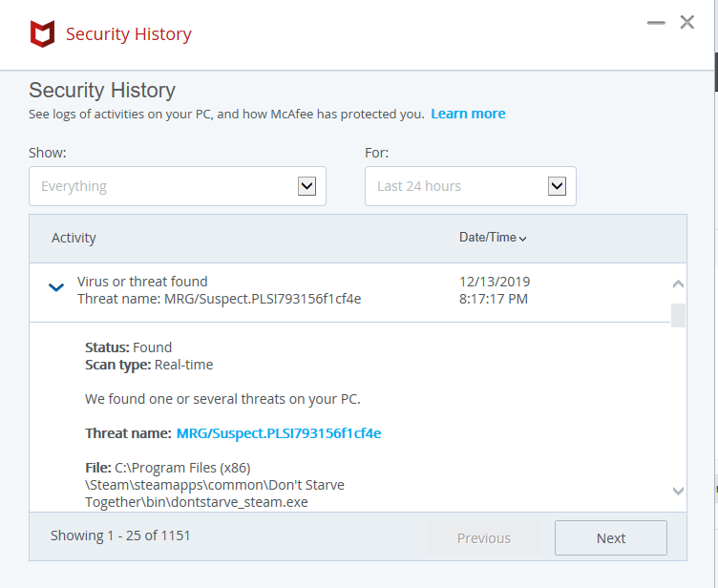718x588 pixels.
Task: Close the Security History window
Action: click(x=686, y=22)
